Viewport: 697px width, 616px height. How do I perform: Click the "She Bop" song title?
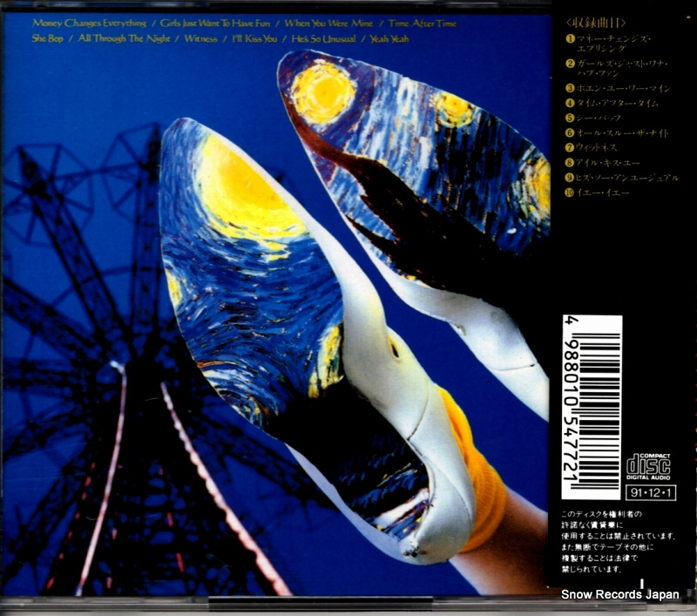pyautogui.click(x=49, y=38)
